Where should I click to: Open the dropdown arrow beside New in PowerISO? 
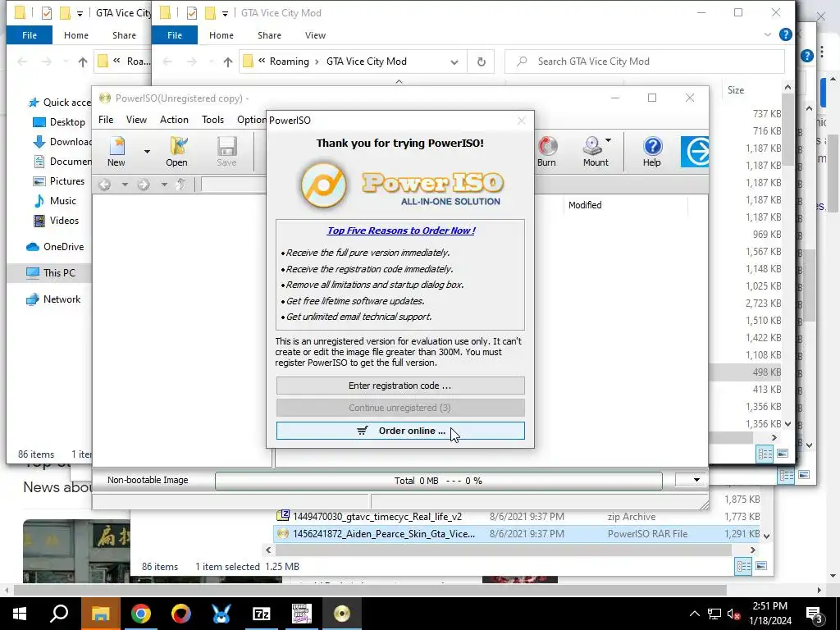tap(147, 152)
